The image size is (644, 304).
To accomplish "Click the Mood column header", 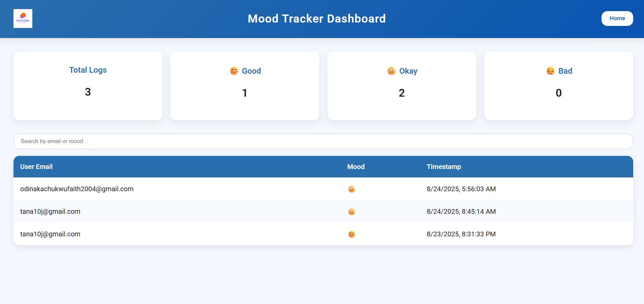I will coord(356,167).
